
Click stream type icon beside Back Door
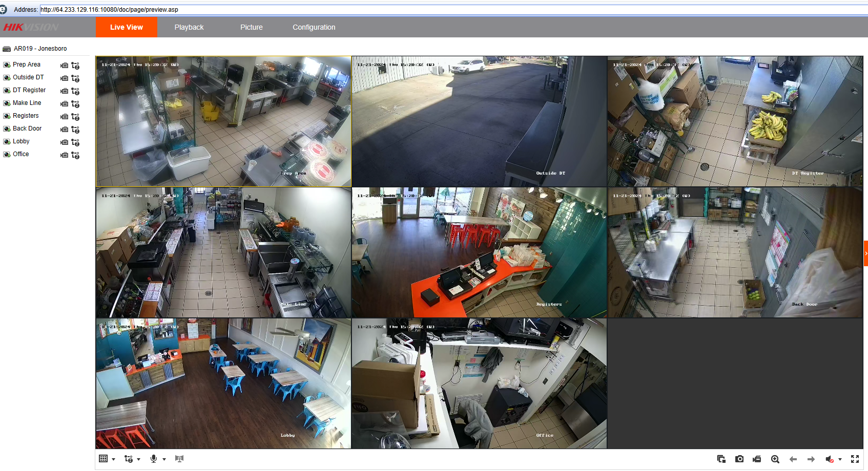[x=75, y=130]
